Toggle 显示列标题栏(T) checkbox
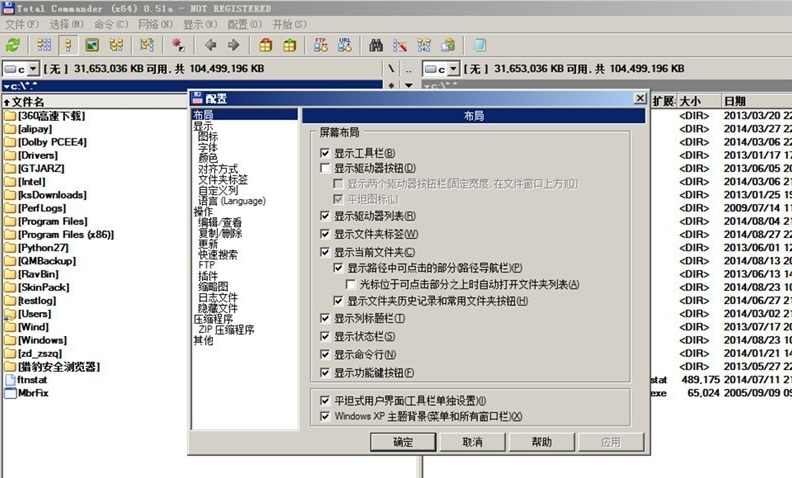This screenshot has width=792, height=478. (x=325, y=318)
